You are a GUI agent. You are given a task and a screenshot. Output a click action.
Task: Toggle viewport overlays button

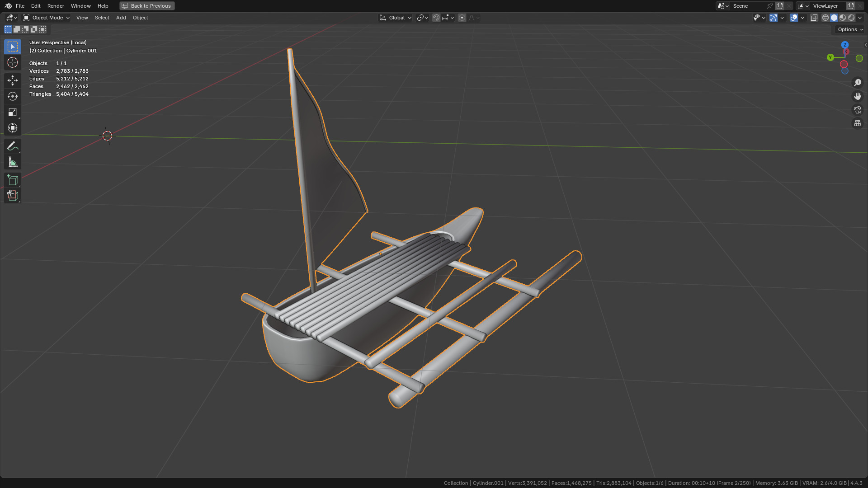794,18
